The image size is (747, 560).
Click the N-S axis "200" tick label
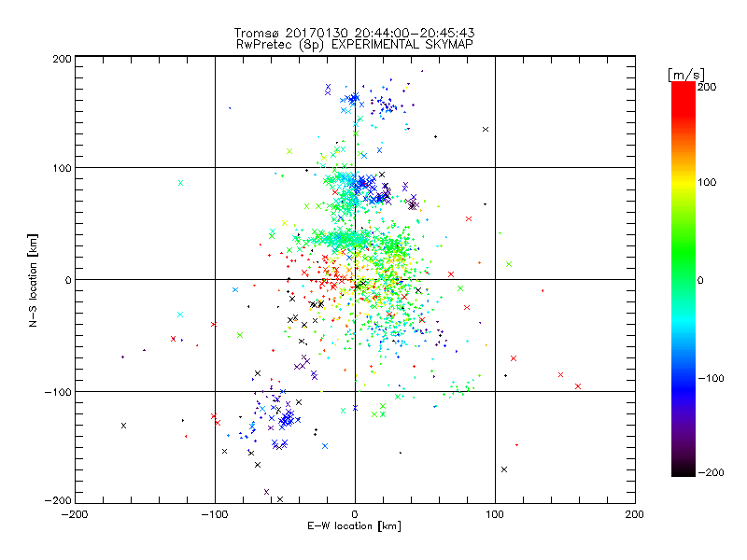63,59
